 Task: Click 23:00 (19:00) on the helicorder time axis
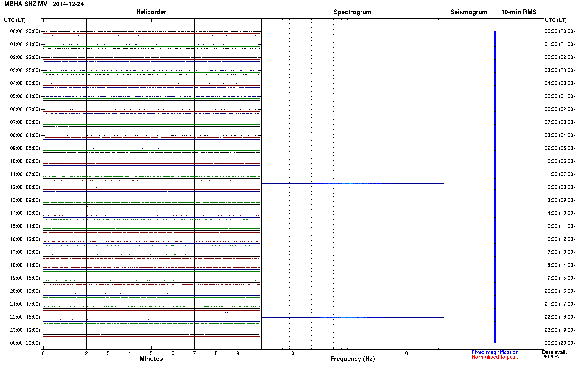coord(25,330)
